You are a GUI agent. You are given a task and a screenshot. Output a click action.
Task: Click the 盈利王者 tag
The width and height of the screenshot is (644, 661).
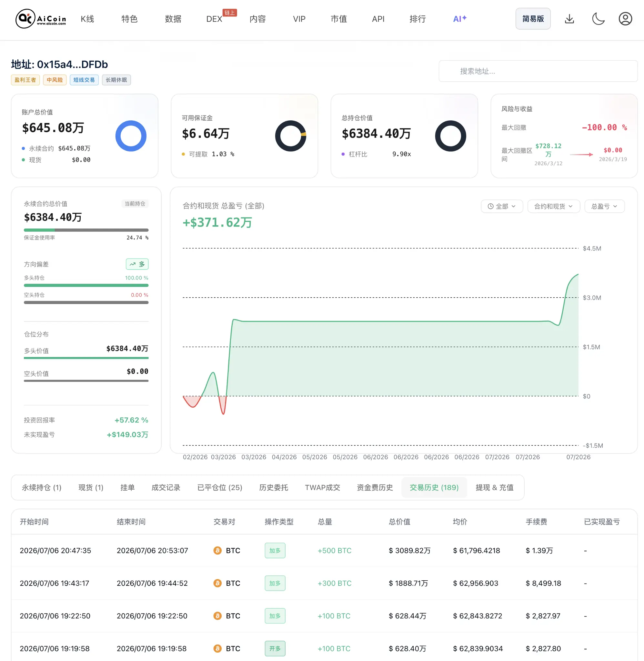click(x=25, y=80)
